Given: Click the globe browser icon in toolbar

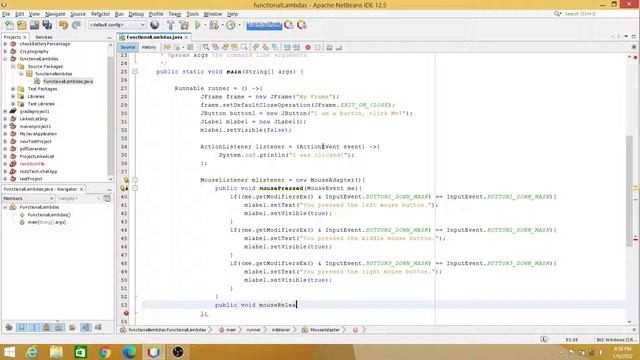Looking at the screenshot, I should [x=155, y=25].
